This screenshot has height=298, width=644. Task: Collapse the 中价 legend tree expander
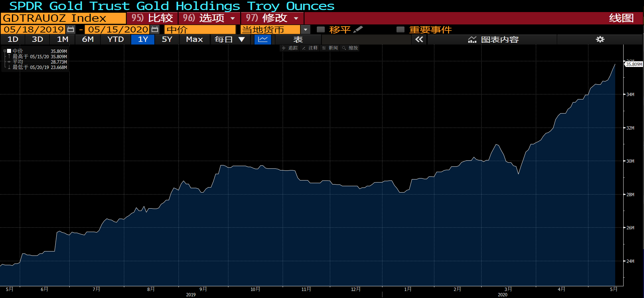coord(5,51)
